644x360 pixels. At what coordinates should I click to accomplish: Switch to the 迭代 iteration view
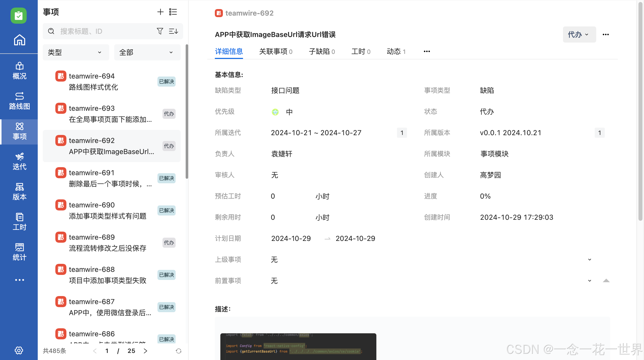click(x=19, y=161)
